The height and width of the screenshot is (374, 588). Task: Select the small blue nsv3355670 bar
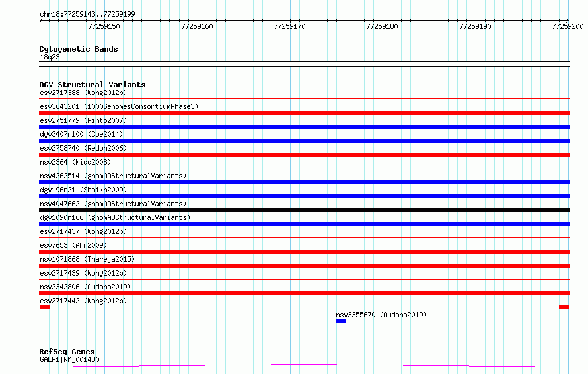(x=342, y=321)
